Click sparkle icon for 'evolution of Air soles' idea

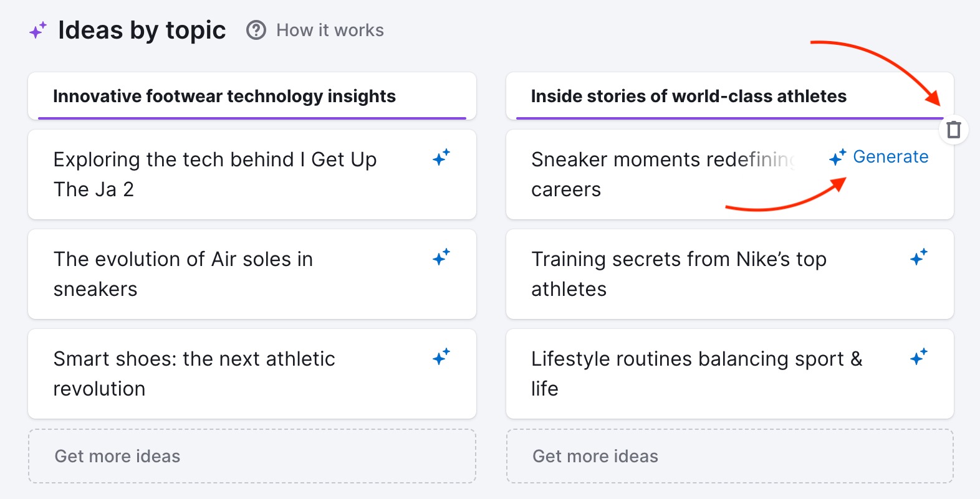441,257
